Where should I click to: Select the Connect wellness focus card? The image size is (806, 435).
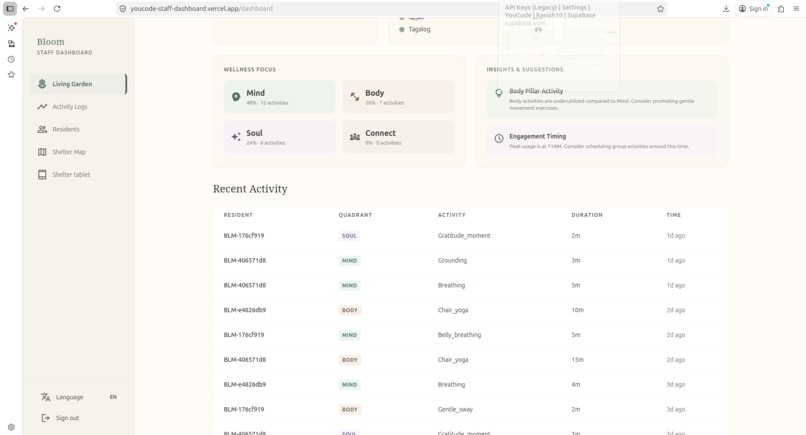tap(398, 137)
